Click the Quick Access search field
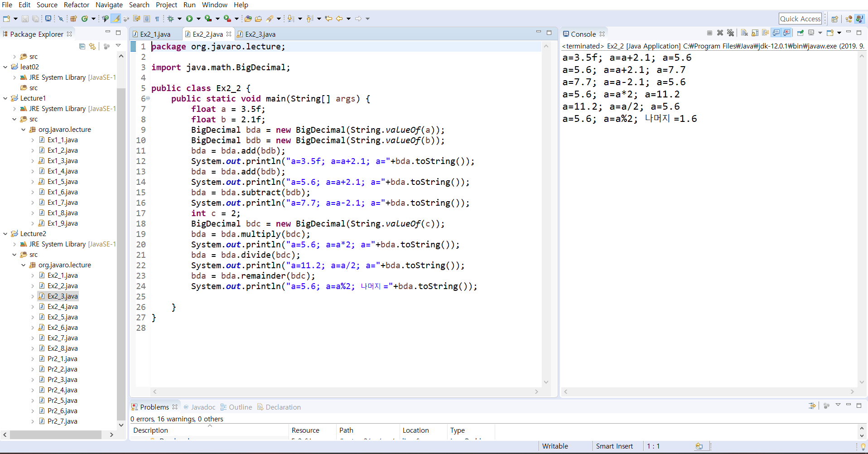The image size is (868, 454). [x=800, y=19]
